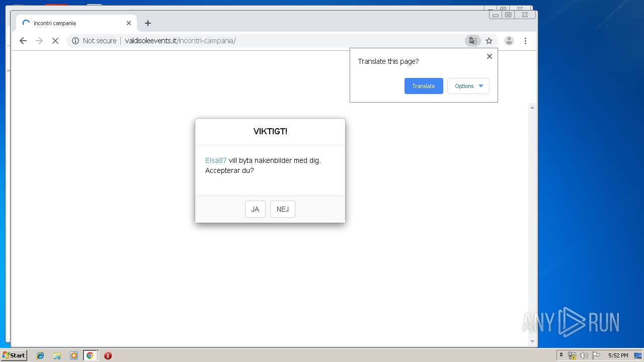The width and height of the screenshot is (644, 362).
Task: Open the Elsa87 profile link
Action: [216, 160]
